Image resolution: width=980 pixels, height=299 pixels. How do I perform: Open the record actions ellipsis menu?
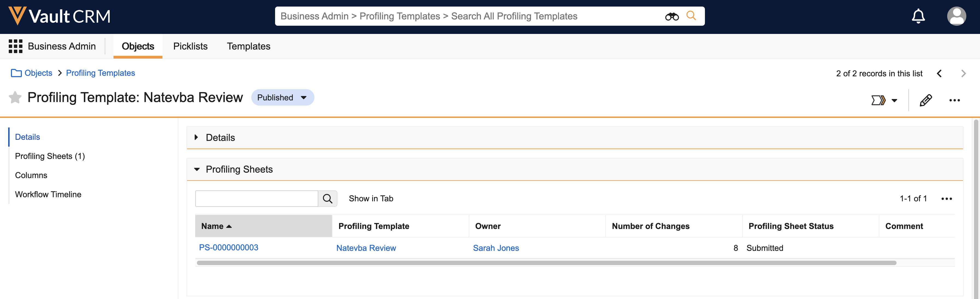pyautogui.click(x=954, y=100)
